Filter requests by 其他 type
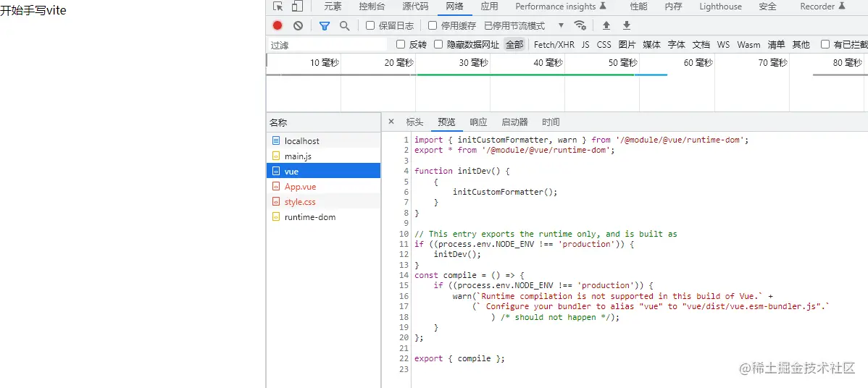The width and height of the screenshot is (868, 388). tap(801, 45)
